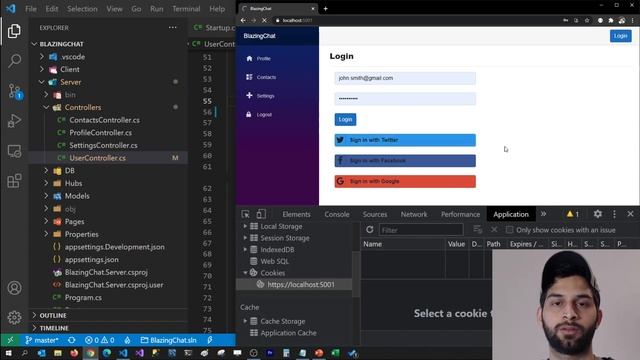Switch to the Network tab in DevTools
Viewport: 640px width, 360px height.
(x=413, y=214)
